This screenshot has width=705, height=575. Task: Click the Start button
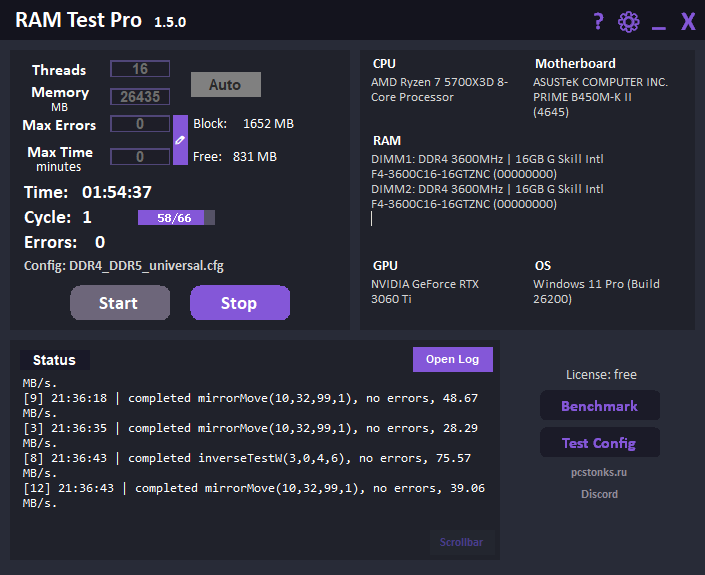pos(120,303)
